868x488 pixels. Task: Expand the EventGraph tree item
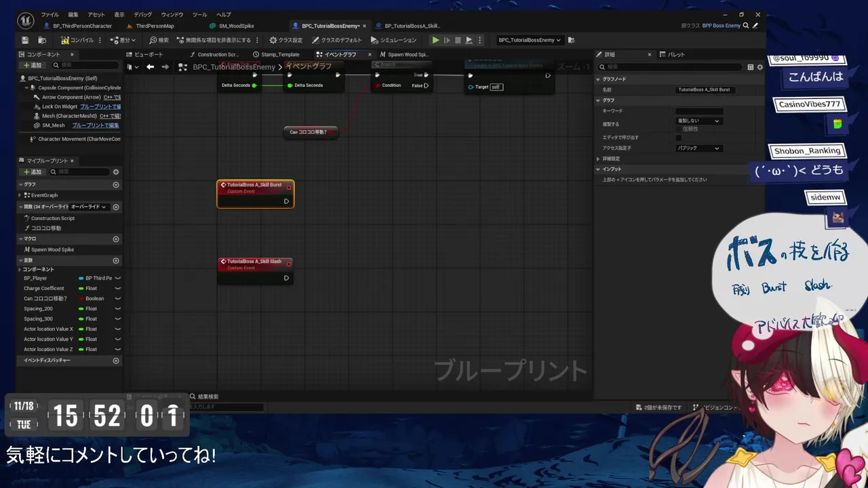[x=20, y=195]
